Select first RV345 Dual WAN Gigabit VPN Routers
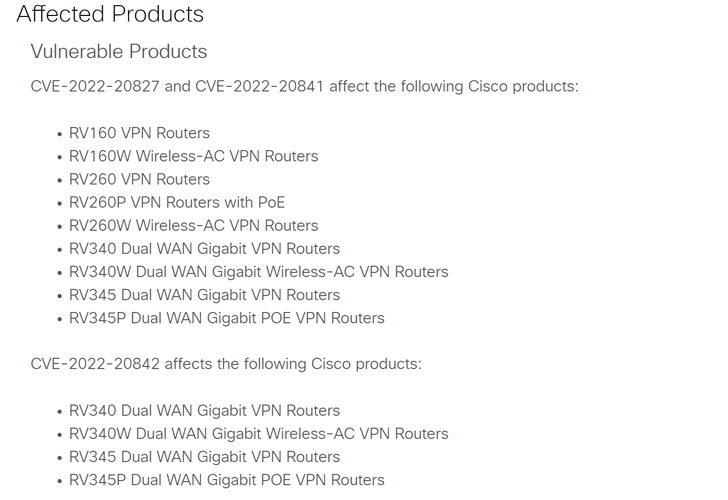This screenshot has width=728, height=500. click(204, 295)
